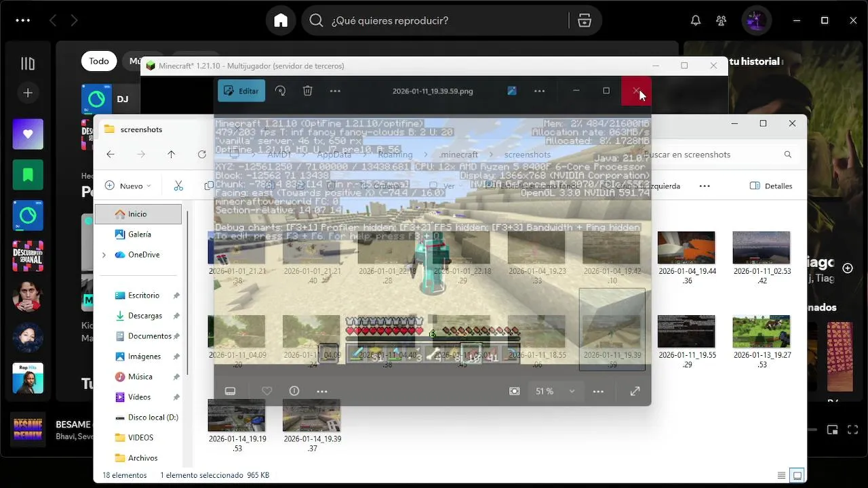Toggle the heart favorite icon in Photos
Screen dimensions: 868x488
(x=267, y=391)
